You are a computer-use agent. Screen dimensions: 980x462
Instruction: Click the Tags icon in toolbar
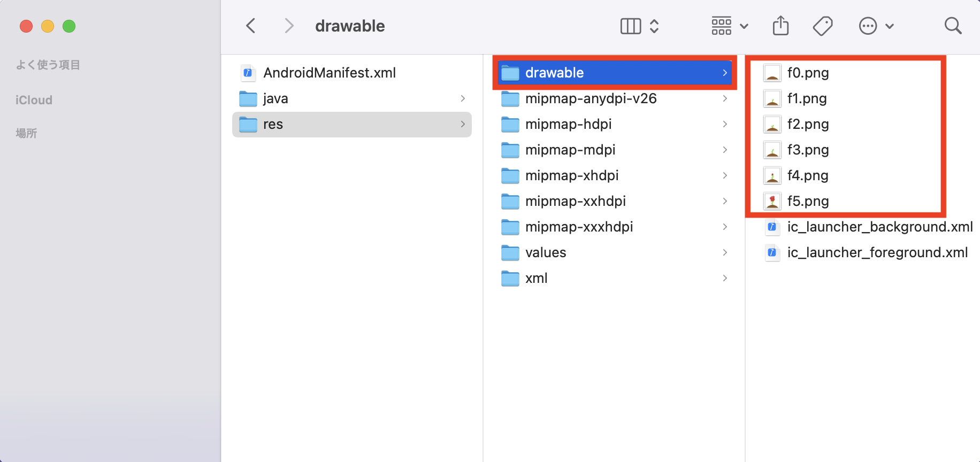823,26
